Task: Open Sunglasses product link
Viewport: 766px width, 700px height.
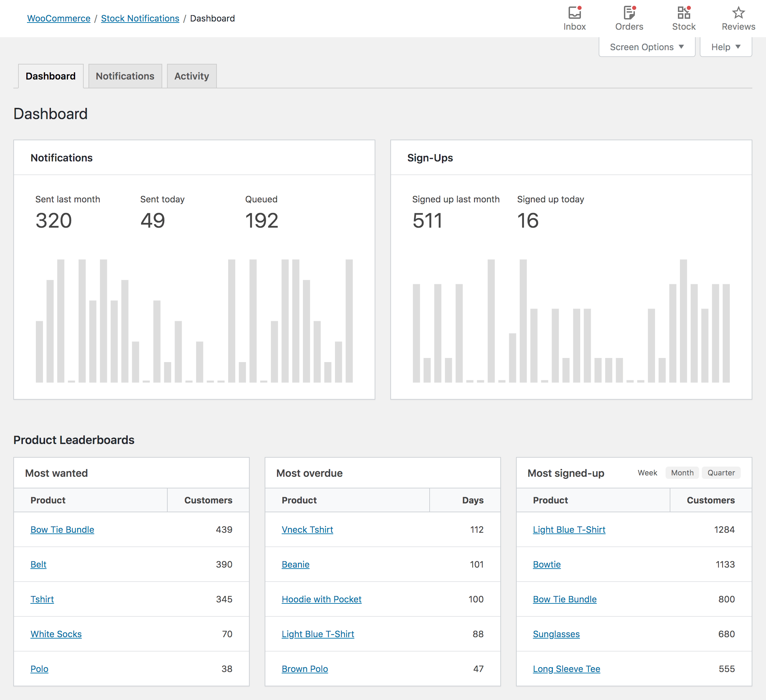Action: [x=556, y=634]
